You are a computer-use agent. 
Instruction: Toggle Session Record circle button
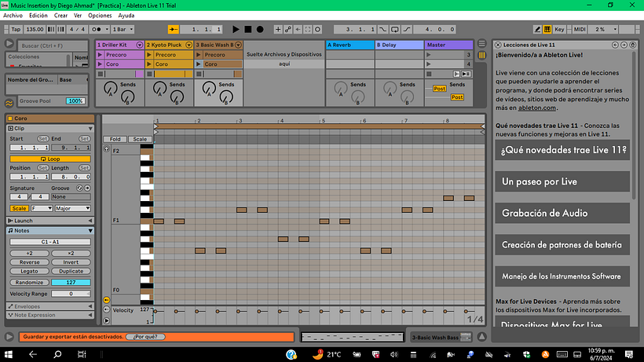[x=317, y=30]
